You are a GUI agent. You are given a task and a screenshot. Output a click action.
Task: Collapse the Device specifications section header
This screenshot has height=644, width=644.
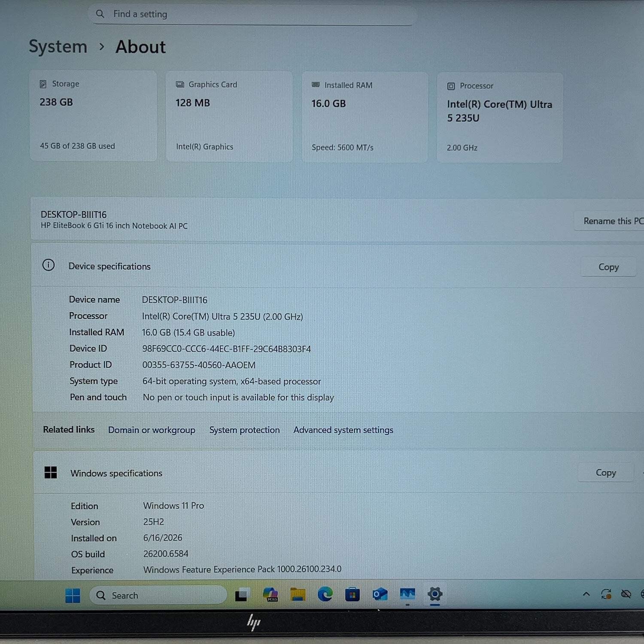point(337,266)
